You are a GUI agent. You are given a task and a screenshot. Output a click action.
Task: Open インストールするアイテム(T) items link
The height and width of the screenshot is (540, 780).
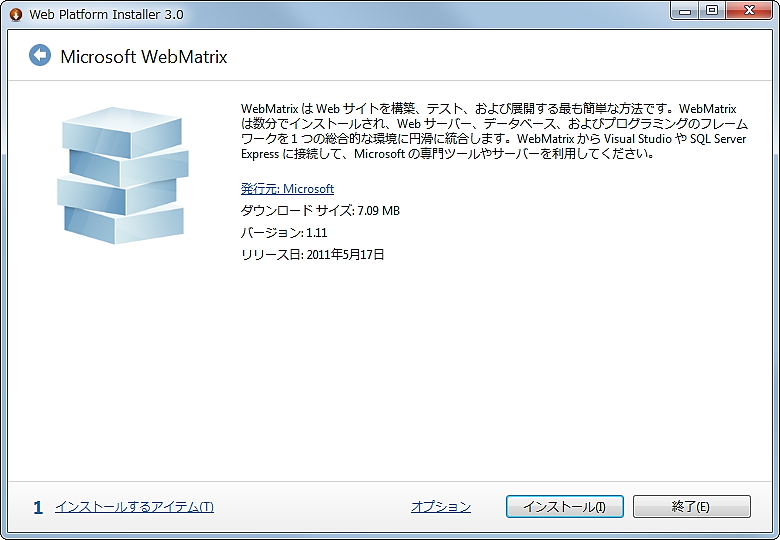[x=134, y=507]
